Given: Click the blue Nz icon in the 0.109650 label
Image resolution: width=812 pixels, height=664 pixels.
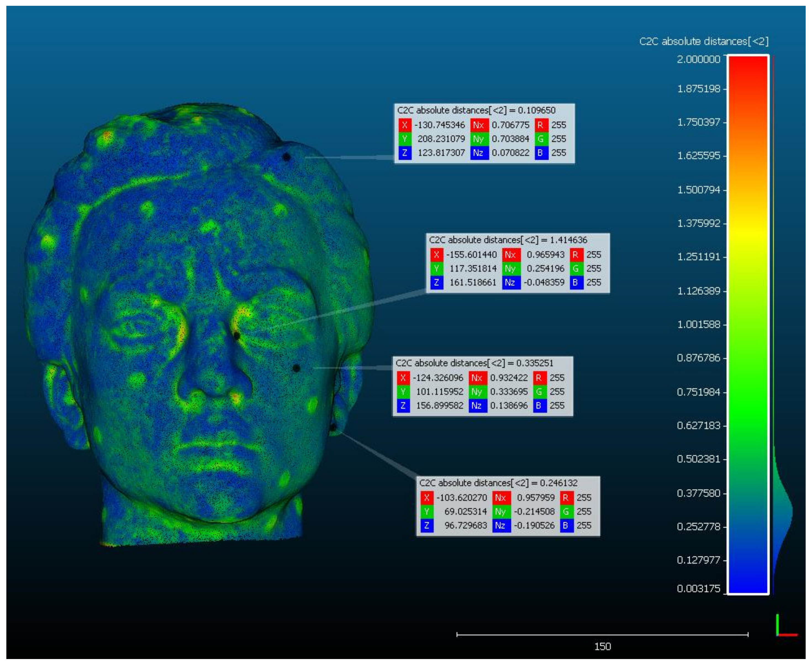Looking at the screenshot, I should pyautogui.click(x=479, y=153).
